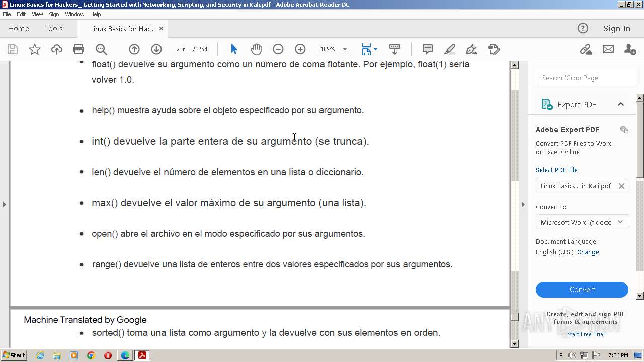Open the Windows Start menu
Screen dimensions: 644x362
pos(14,355)
